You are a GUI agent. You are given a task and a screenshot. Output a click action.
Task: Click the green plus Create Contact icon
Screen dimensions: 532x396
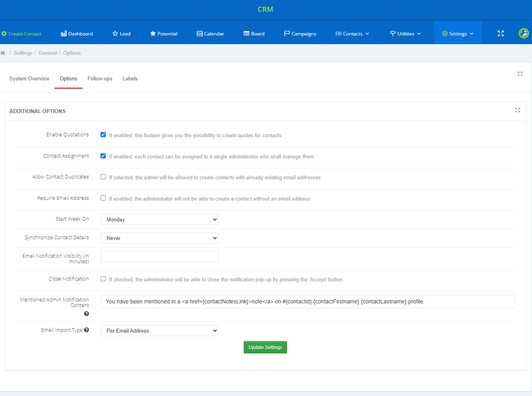tap(4, 34)
